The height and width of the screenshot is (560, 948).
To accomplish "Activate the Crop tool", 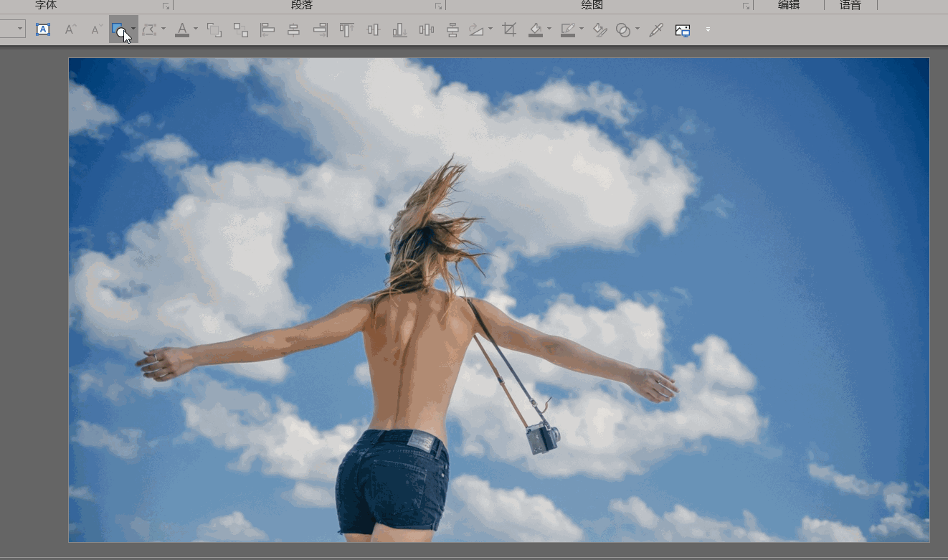I will click(509, 29).
